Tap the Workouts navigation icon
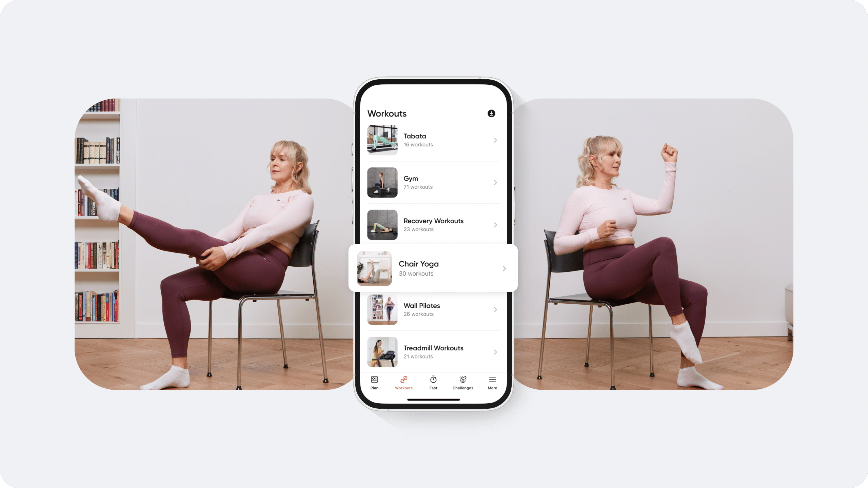 coord(403,382)
